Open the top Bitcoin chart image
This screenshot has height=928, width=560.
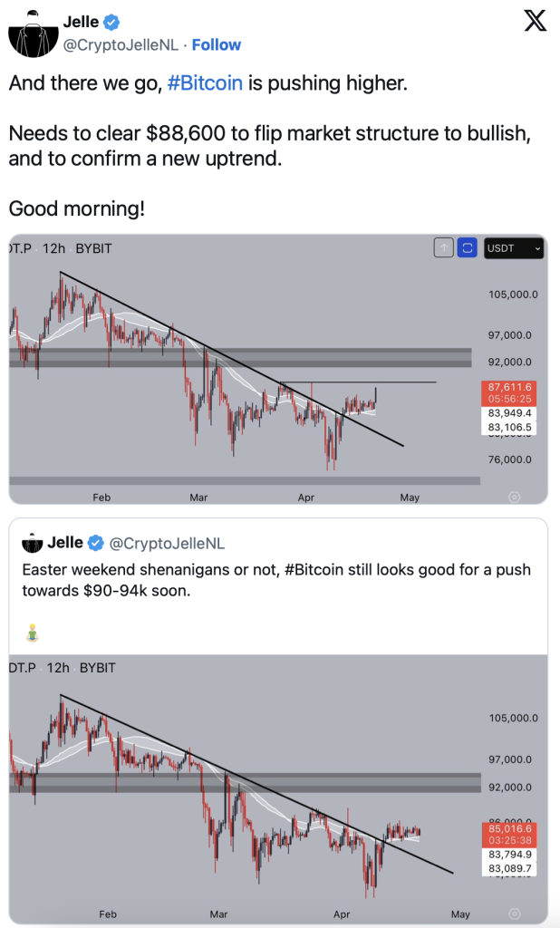pyautogui.click(x=278, y=369)
